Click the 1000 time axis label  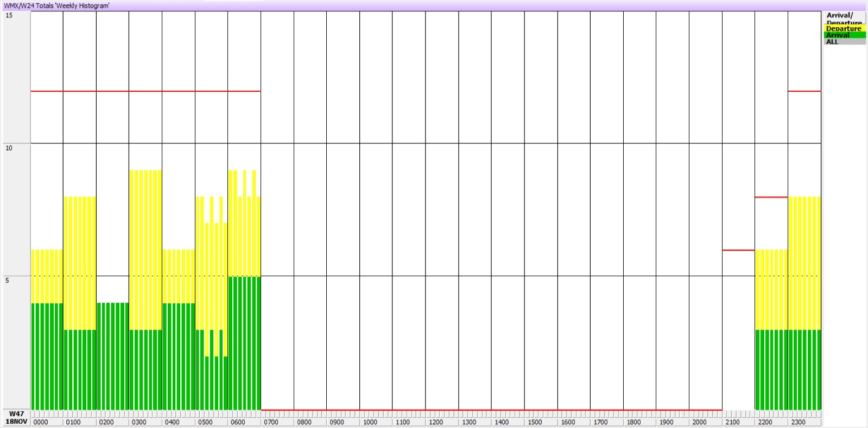click(370, 422)
